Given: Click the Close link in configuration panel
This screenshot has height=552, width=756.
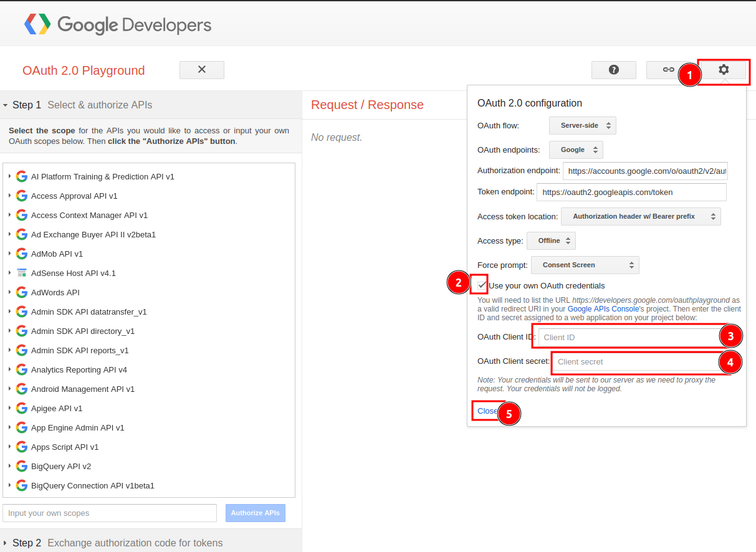Looking at the screenshot, I should (487, 411).
